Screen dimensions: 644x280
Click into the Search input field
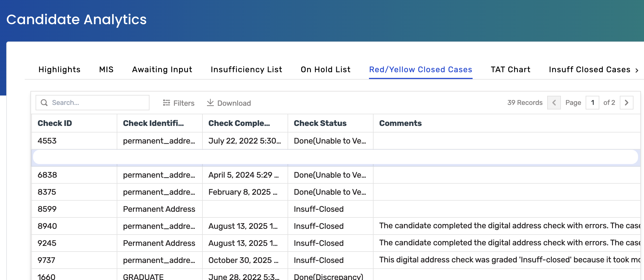point(97,103)
